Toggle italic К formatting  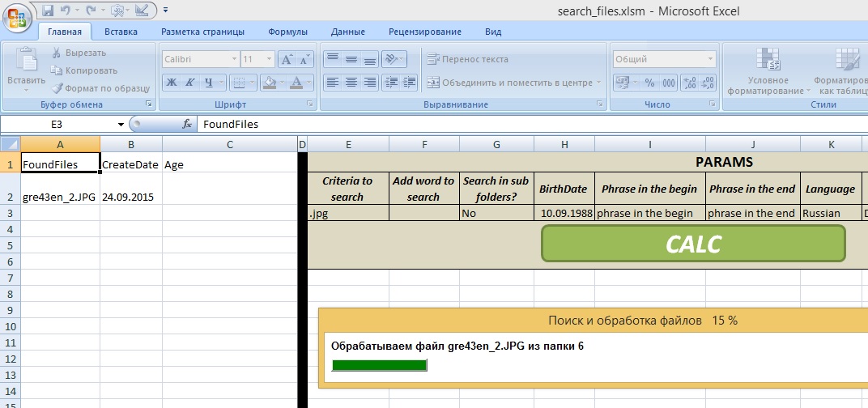(x=189, y=83)
